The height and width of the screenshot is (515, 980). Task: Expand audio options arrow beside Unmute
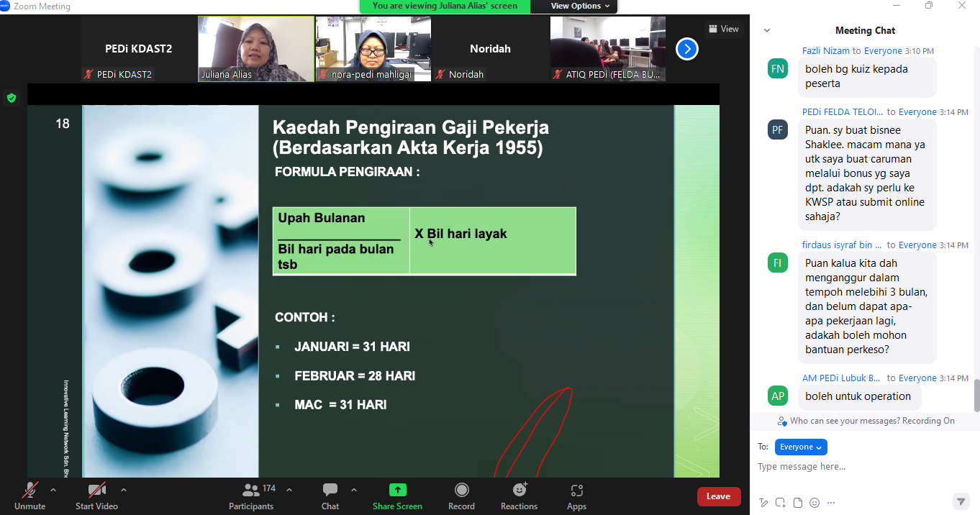pos(53,490)
